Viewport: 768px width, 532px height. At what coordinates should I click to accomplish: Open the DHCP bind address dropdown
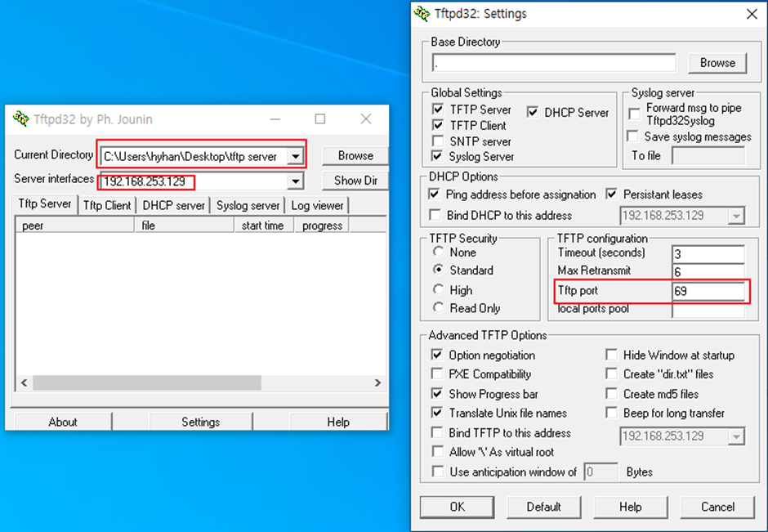[735, 216]
